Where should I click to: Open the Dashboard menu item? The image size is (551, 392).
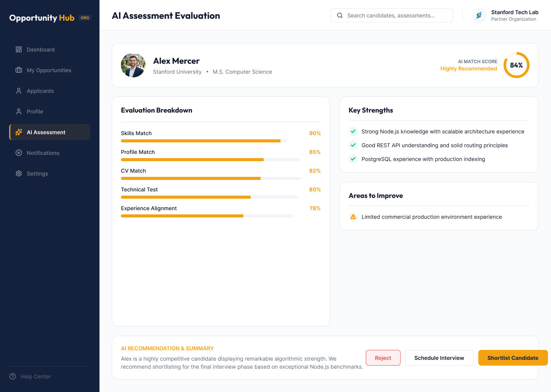pos(50,49)
